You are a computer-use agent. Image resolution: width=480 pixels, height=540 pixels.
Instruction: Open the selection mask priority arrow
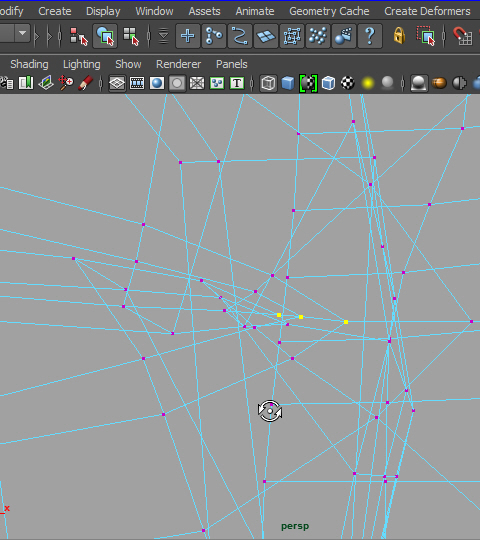click(x=164, y=36)
